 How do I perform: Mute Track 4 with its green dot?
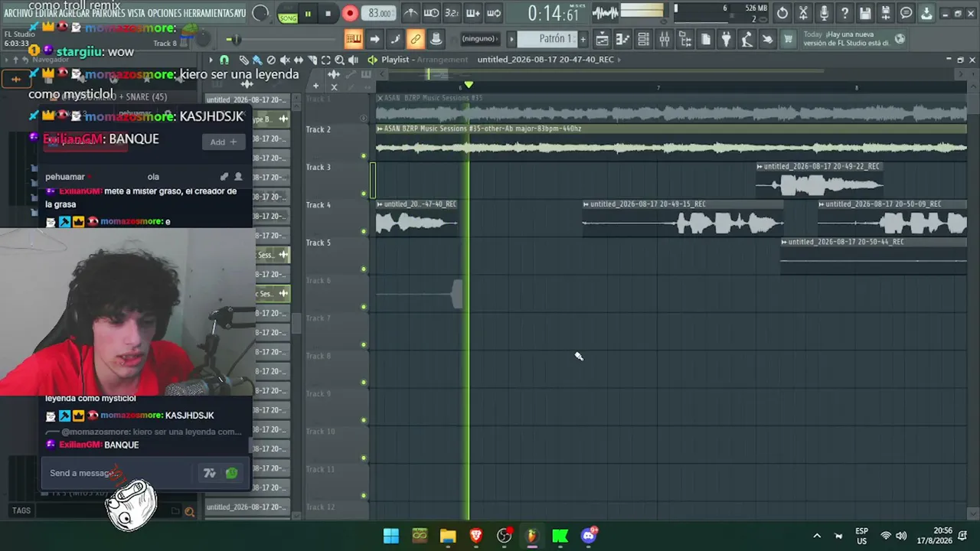[x=364, y=232]
